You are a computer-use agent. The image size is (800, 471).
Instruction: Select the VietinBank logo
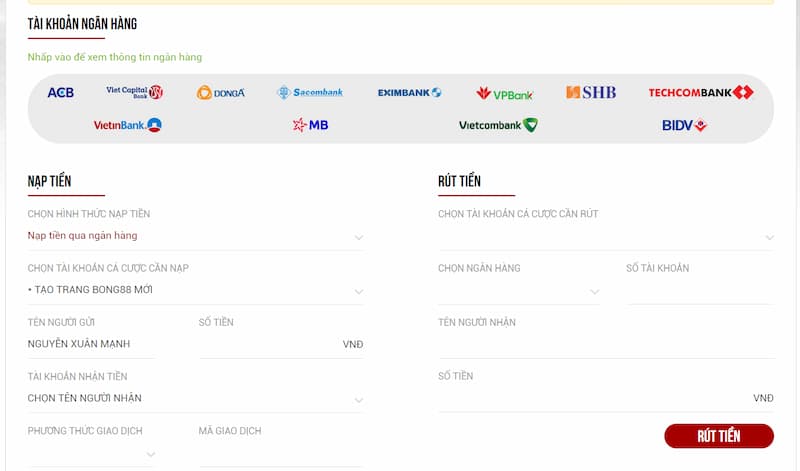point(127,126)
